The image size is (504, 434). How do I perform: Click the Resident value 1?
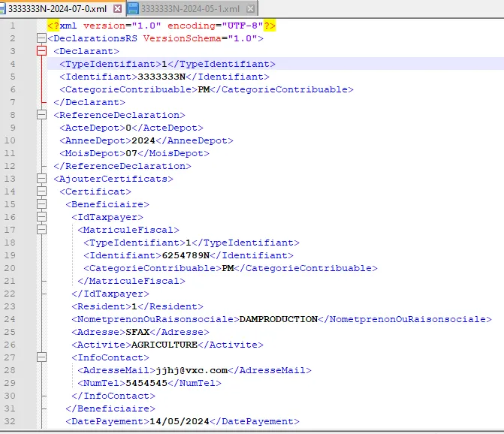[134, 306]
